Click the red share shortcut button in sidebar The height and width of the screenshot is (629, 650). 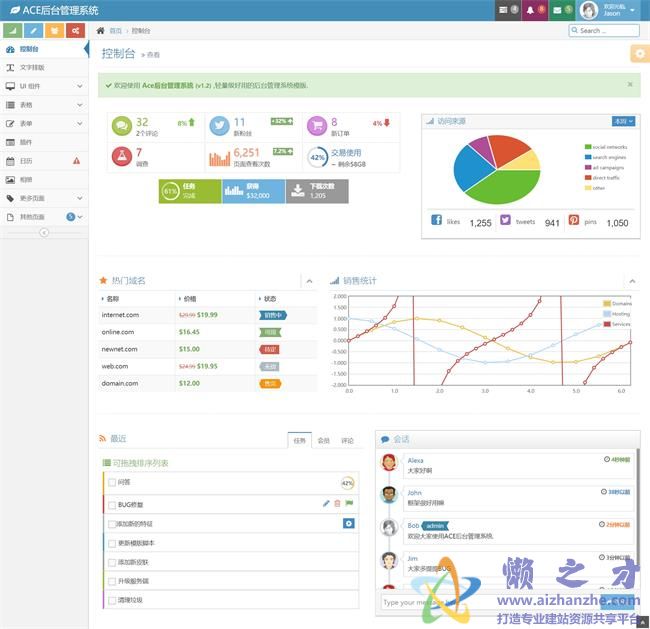coord(75,31)
